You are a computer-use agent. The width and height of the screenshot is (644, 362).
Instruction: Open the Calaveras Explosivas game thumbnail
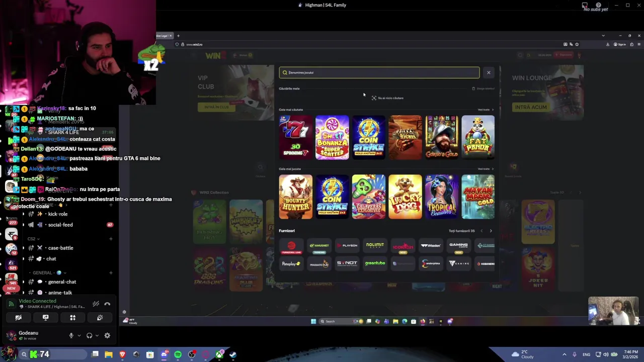click(x=369, y=197)
